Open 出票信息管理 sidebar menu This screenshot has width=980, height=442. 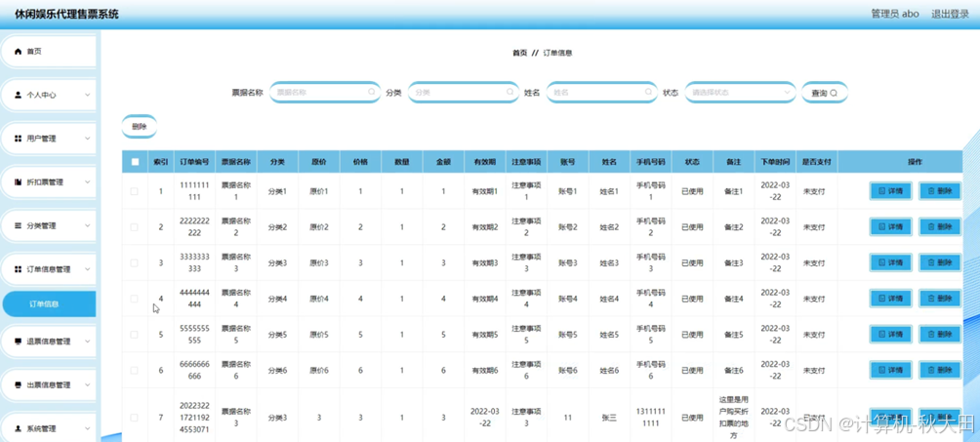tap(50, 385)
